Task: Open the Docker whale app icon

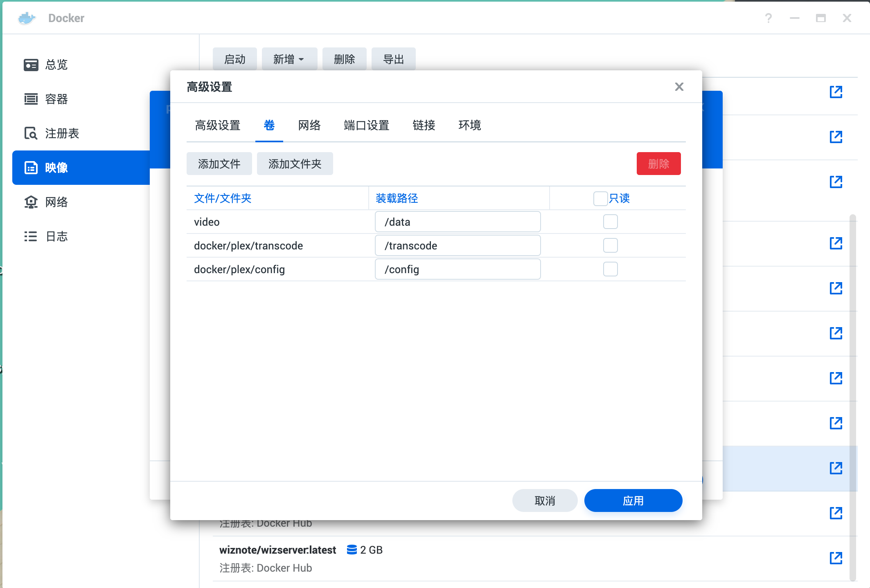Action: tap(27, 18)
